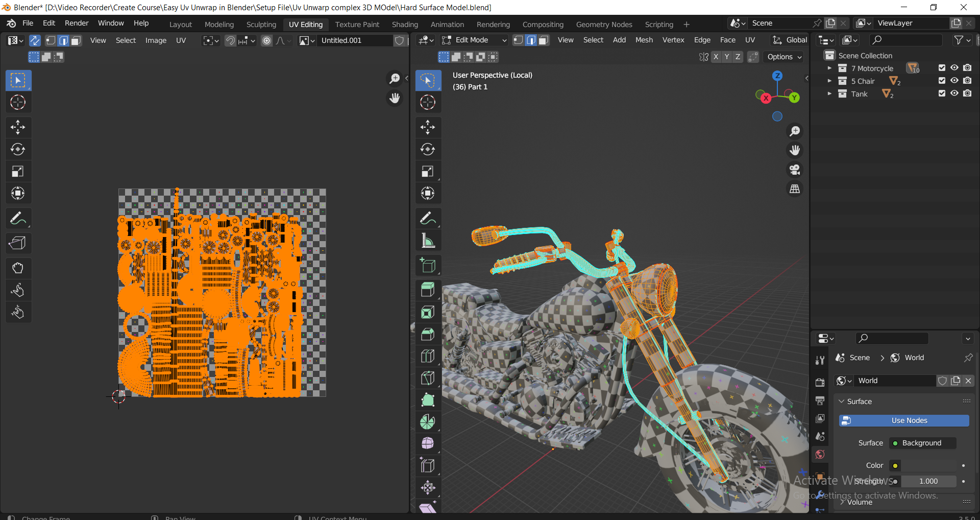The width and height of the screenshot is (980, 520).
Task: Activate the Extrude Region tool
Action: 428,289
